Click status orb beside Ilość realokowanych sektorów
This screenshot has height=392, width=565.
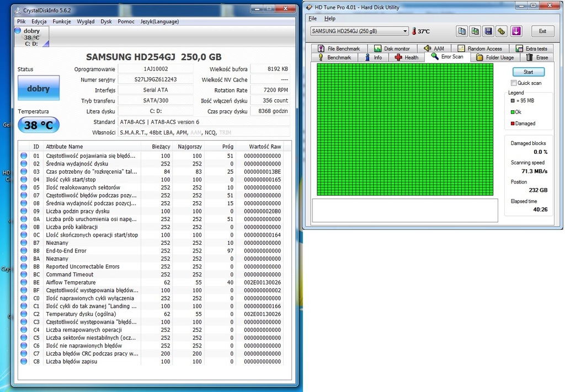point(24,187)
